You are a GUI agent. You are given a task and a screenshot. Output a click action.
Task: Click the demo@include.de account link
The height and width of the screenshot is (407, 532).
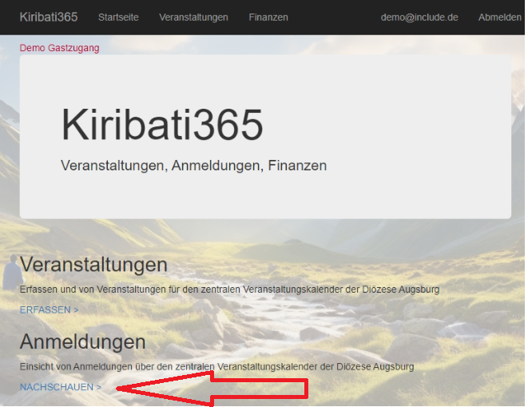pos(419,17)
